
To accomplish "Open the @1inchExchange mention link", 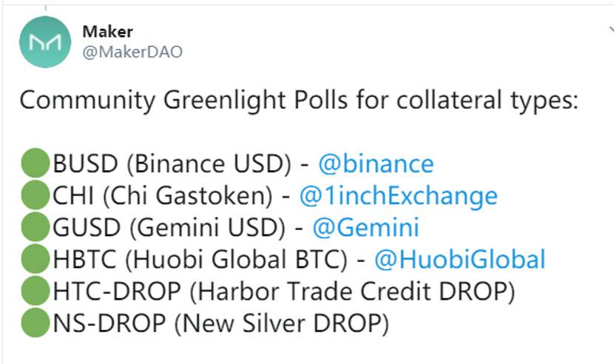I will (x=398, y=196).
